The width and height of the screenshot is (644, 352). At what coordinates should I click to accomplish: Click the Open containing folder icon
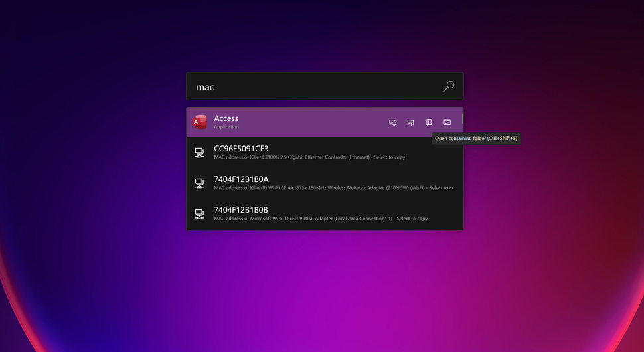click(429, 122)
